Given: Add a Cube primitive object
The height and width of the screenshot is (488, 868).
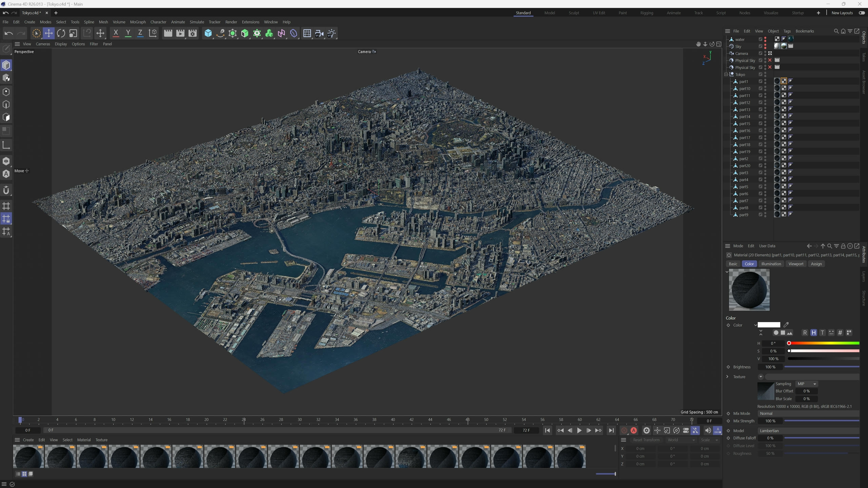Looking at the screenshot, I should pyautogui.click(x=208, y=33).
